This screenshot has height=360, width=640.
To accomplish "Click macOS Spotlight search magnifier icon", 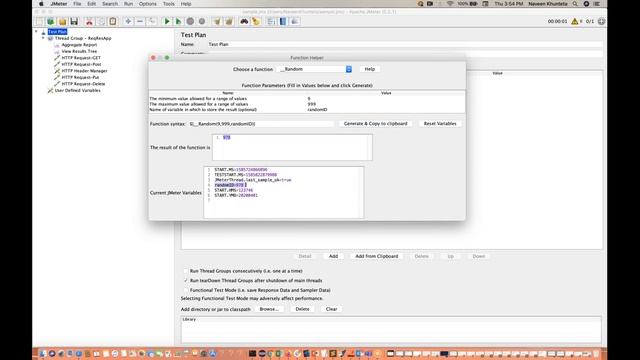I will [x=575, y=4].
